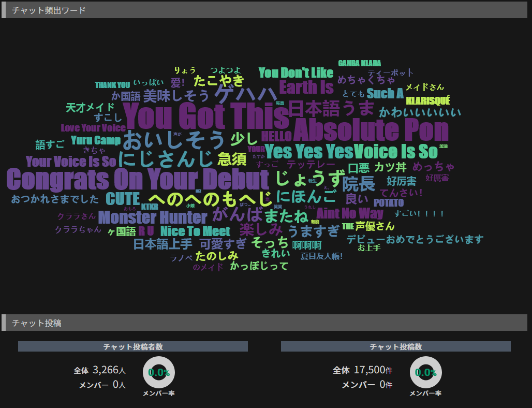Click the word 'Yes Yes Yes'
This screenshot has height=408, width=532.
[x=309, y=151]
